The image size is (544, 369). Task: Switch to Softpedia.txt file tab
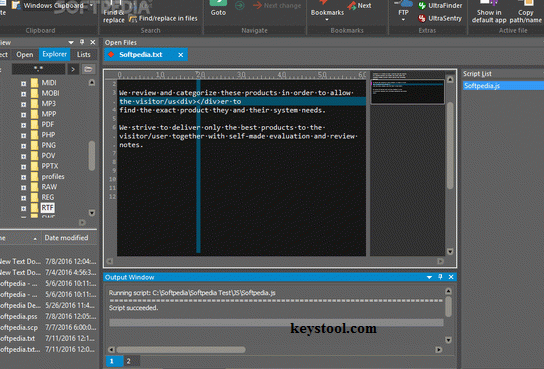tap(141, 55)
